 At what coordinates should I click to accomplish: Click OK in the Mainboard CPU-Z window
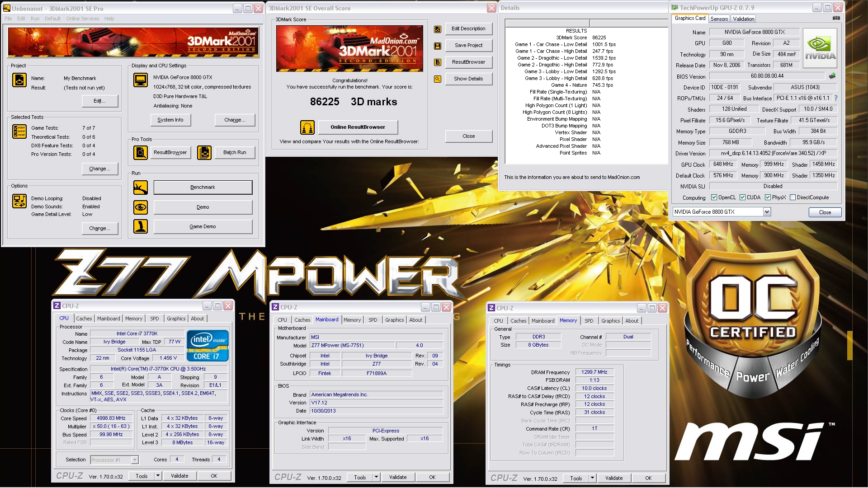[432, 477]
